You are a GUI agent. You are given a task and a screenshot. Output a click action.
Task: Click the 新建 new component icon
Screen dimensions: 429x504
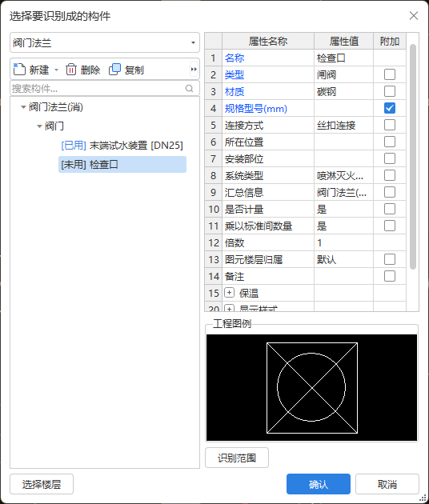click(x=19, y=69)
